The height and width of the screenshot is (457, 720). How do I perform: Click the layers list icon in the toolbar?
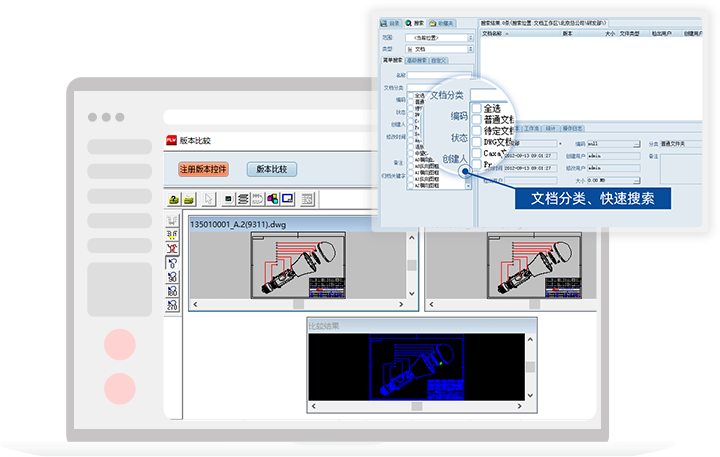click(243, 199)
